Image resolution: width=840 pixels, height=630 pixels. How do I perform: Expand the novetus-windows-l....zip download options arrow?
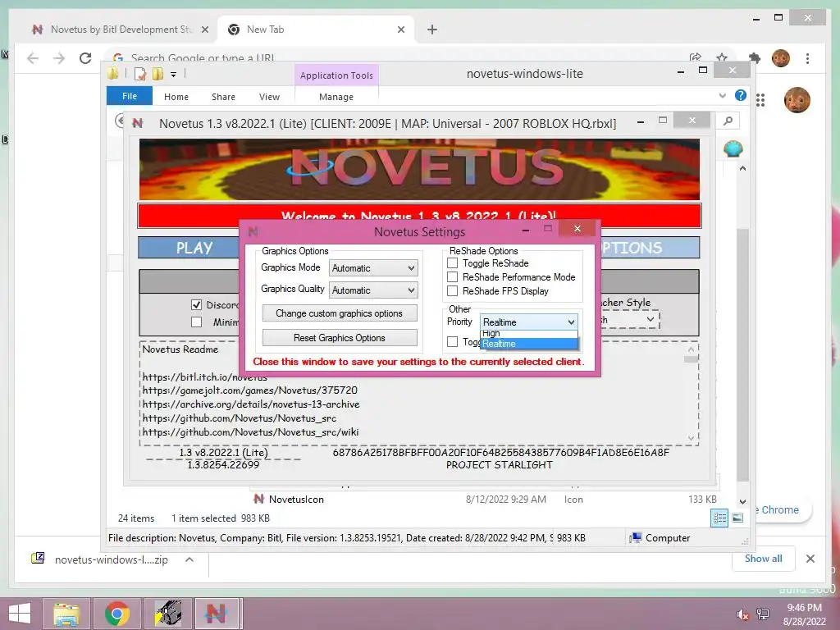(x=189, y=559)
